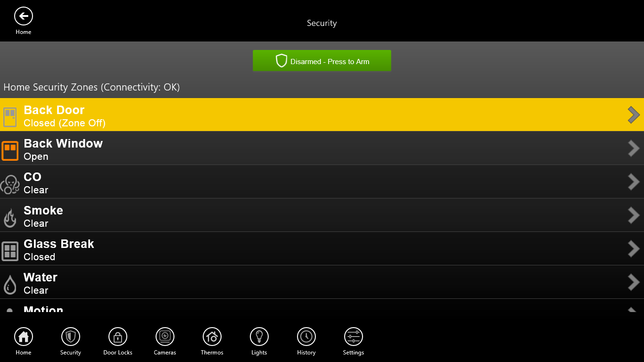The image size is (644, 362).
Task: Expand the Glass Break zone chevron
Action: click(x=634, y=249)
